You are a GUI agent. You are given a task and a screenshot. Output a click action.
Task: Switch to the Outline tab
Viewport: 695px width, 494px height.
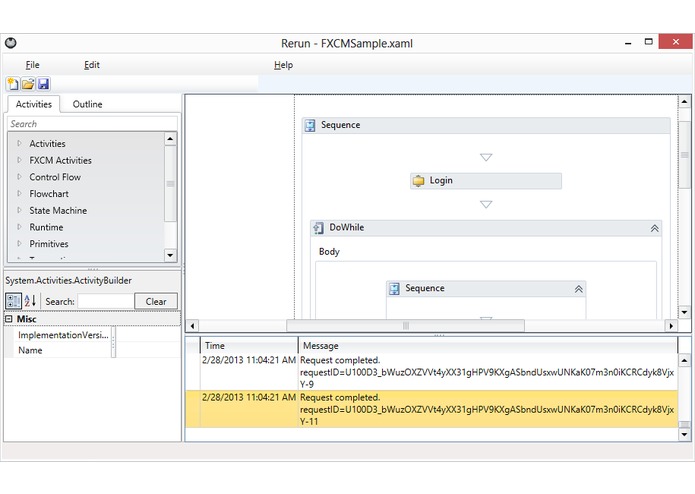pos(87,104)
